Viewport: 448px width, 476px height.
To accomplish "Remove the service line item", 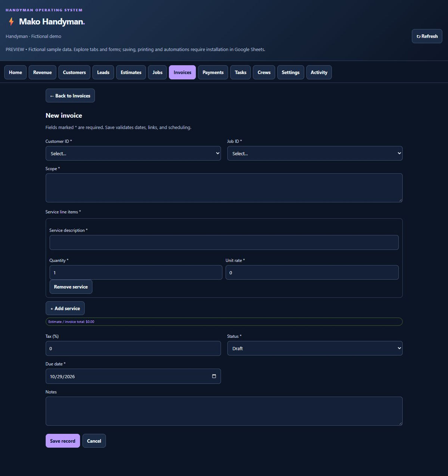I will pos(71,287).
